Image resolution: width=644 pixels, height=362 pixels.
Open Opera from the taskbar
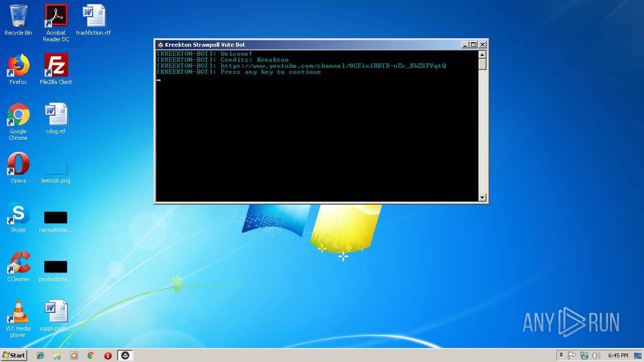108,355
